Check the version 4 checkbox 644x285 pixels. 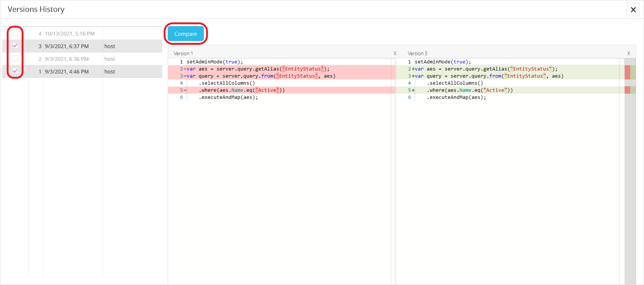15,33
